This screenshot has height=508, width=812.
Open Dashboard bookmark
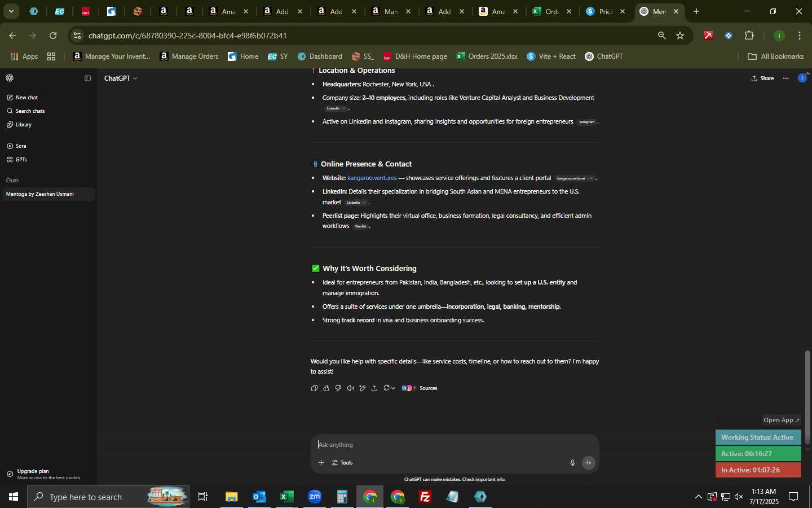tap(320, 56)
